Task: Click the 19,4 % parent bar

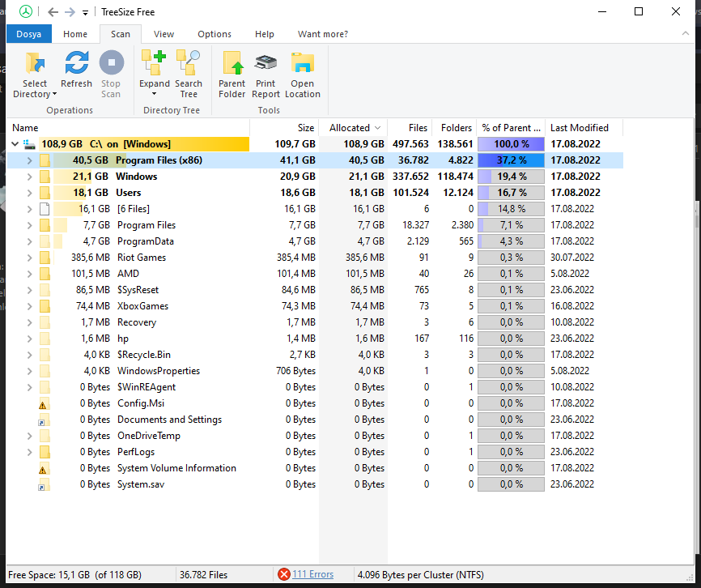Action: (x=511, y=177)
